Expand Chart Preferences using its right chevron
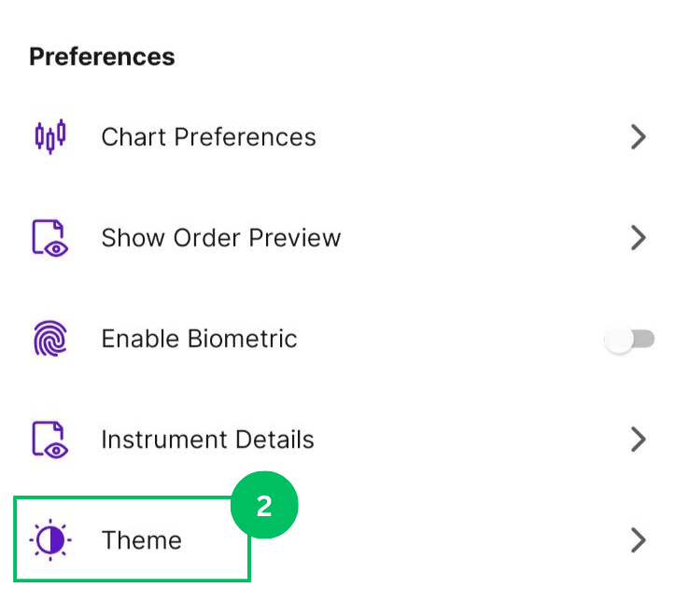Screen dimensions: 689x616 point(639,137)
